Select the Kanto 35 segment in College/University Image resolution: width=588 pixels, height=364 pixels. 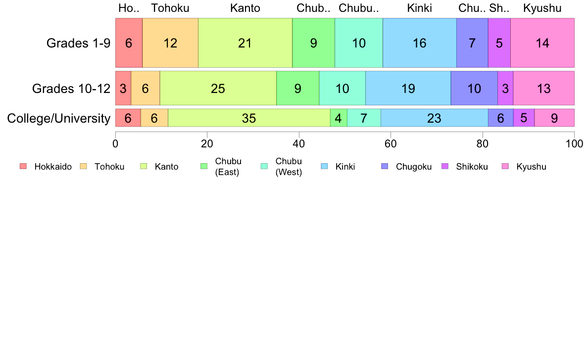(x=249, y=118)
